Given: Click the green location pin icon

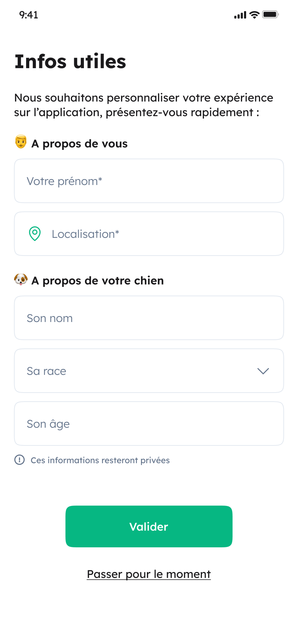Looking at the screenshot, I should point(35,234).
